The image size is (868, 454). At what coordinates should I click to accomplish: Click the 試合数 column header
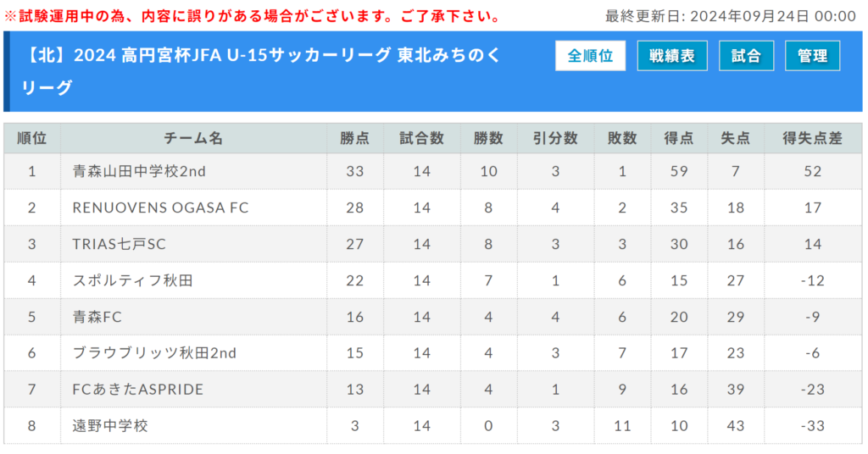pyautogui.click(x=422, y=138)
